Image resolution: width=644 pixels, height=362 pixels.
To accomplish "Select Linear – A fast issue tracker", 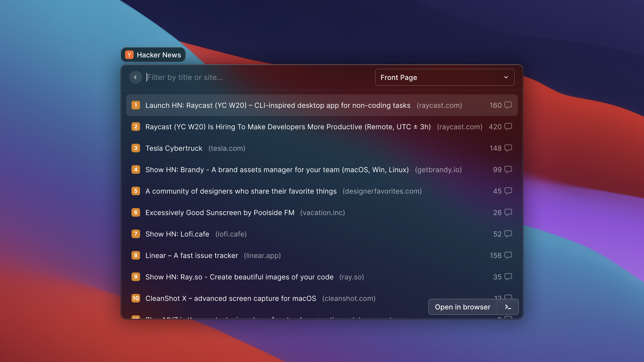I will point(322,255).
